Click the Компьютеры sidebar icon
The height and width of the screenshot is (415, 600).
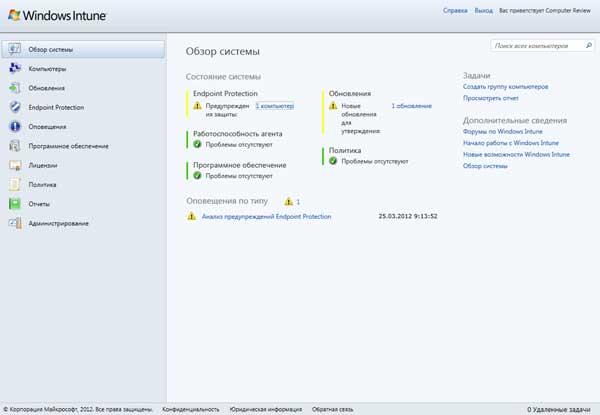[15, 68]
